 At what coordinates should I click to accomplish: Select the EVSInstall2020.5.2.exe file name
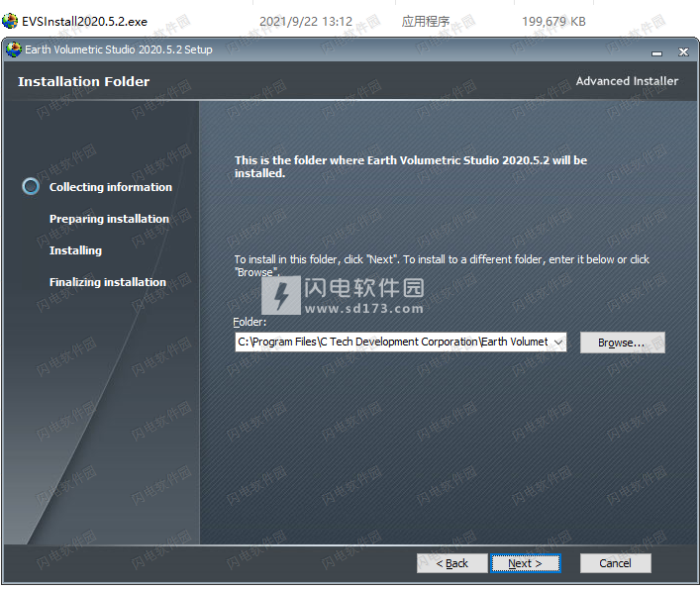[x=84, y=22]
